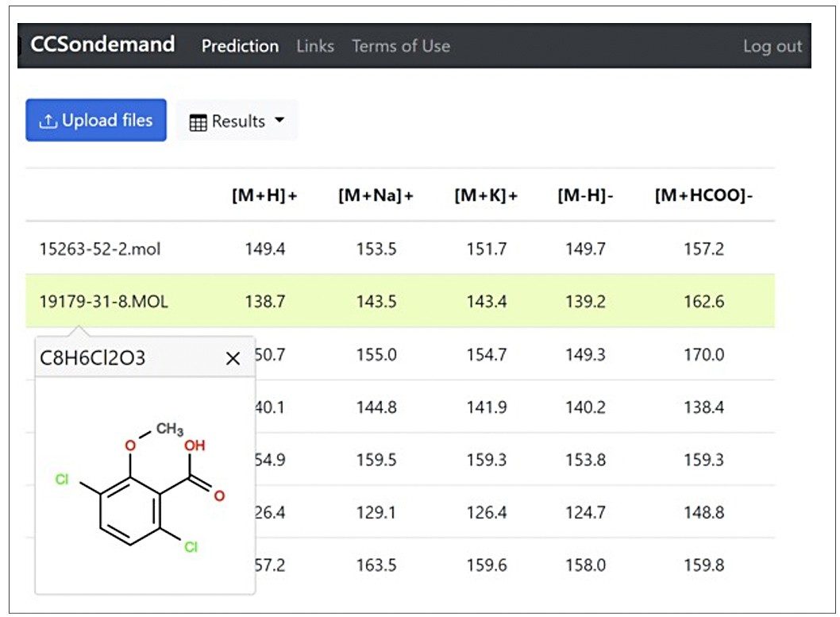Click the 153.5 value cell
This screenshot has width=840, height=617.
click(x=376, y=249)
